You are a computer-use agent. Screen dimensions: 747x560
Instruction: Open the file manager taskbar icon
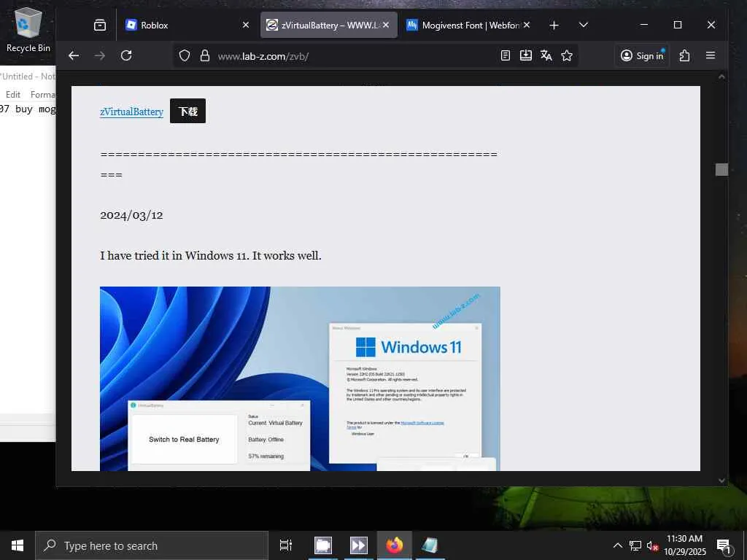click(323, 545)
